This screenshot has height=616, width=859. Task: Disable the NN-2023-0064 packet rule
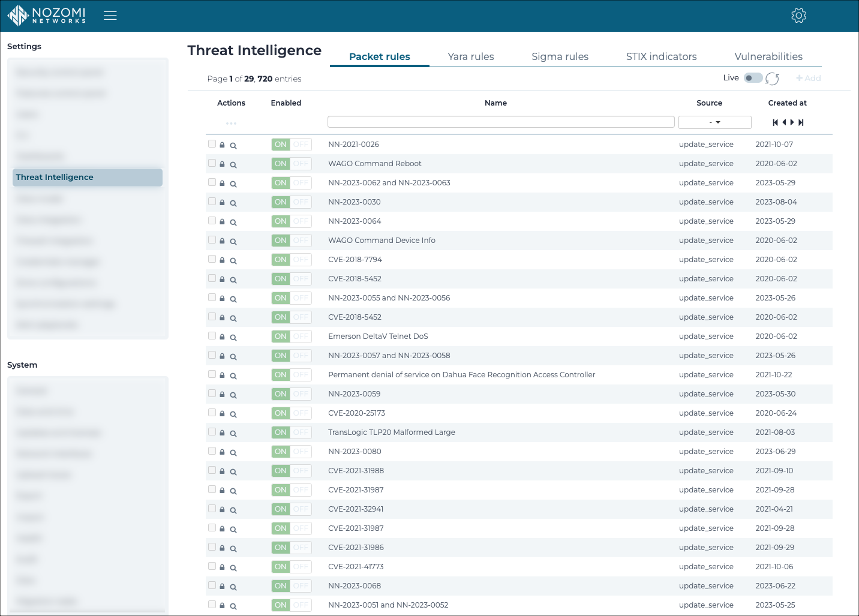click(292, 221)
